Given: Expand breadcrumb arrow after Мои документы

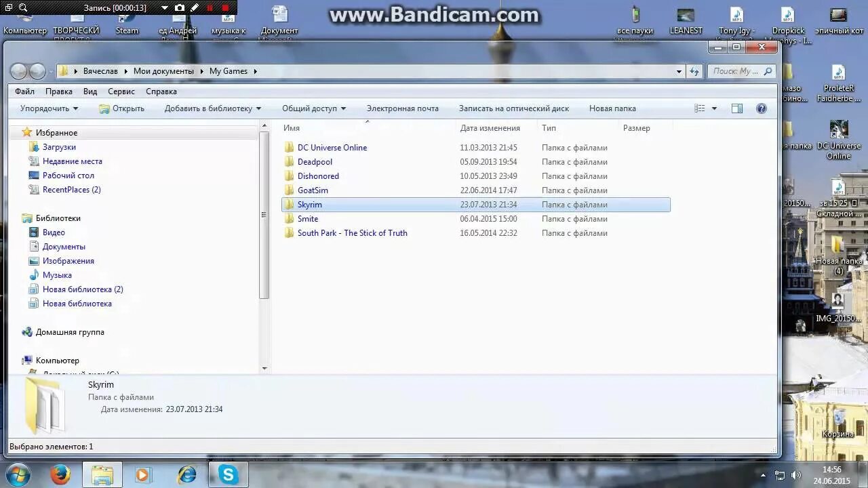Looking at the screenshot, I should point(201,71).
